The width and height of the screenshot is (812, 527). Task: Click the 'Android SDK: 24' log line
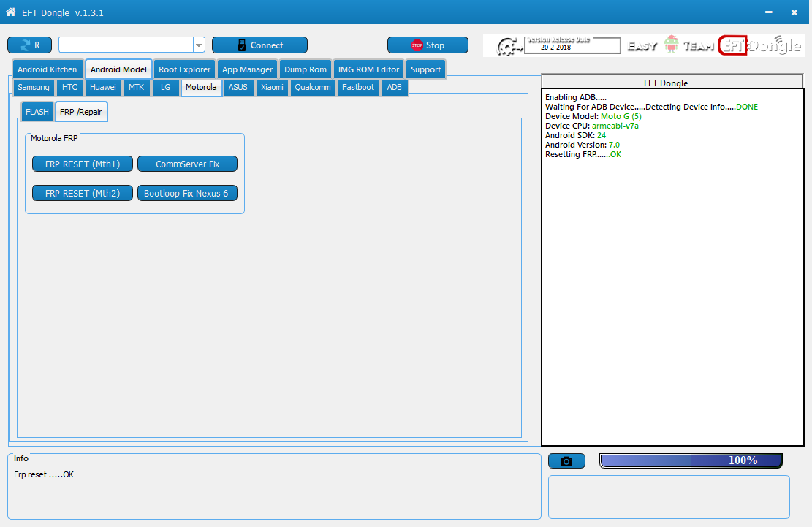tap(575, 136)
